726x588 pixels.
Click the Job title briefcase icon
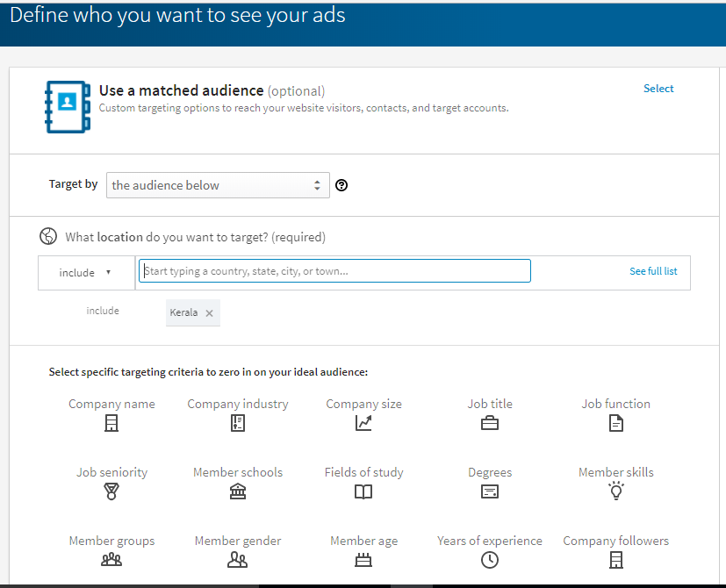(x=490, y=423)
